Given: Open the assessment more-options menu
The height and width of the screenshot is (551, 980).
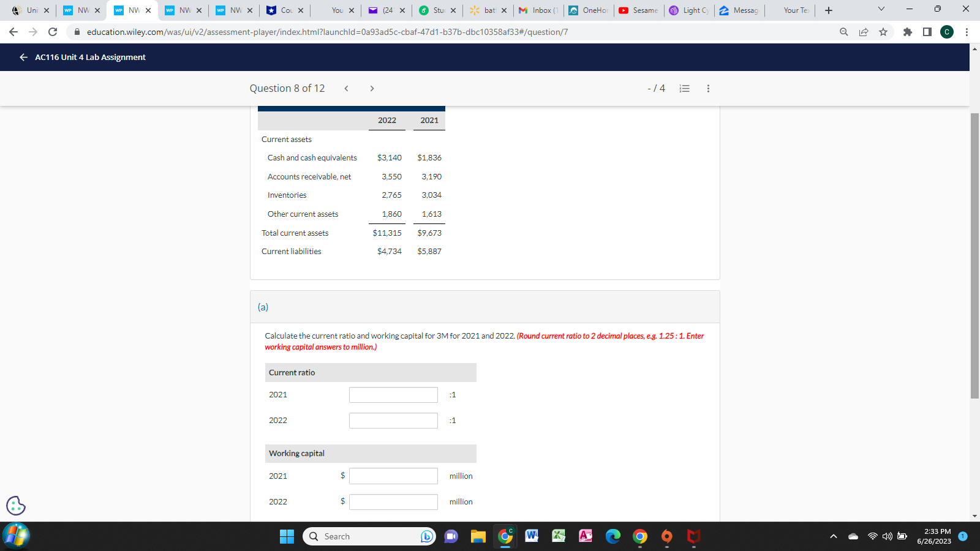Looking at the screenshot, I should 708,88.
